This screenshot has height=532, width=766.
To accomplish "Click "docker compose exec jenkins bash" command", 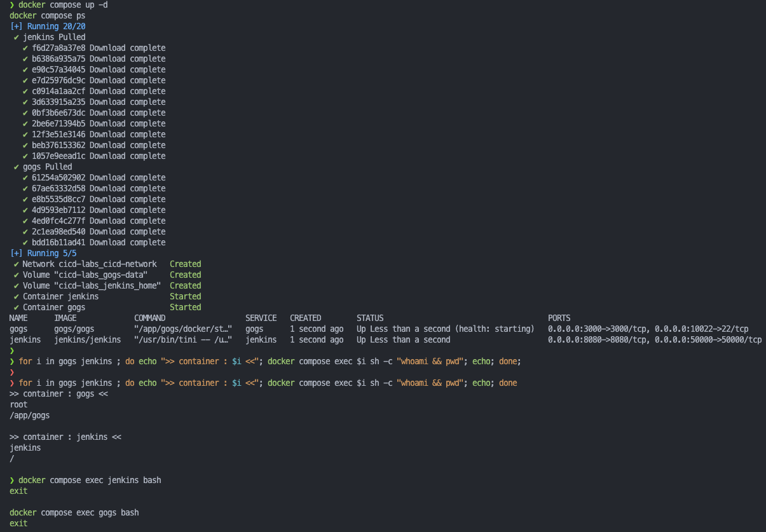I will tap(90, 480).
